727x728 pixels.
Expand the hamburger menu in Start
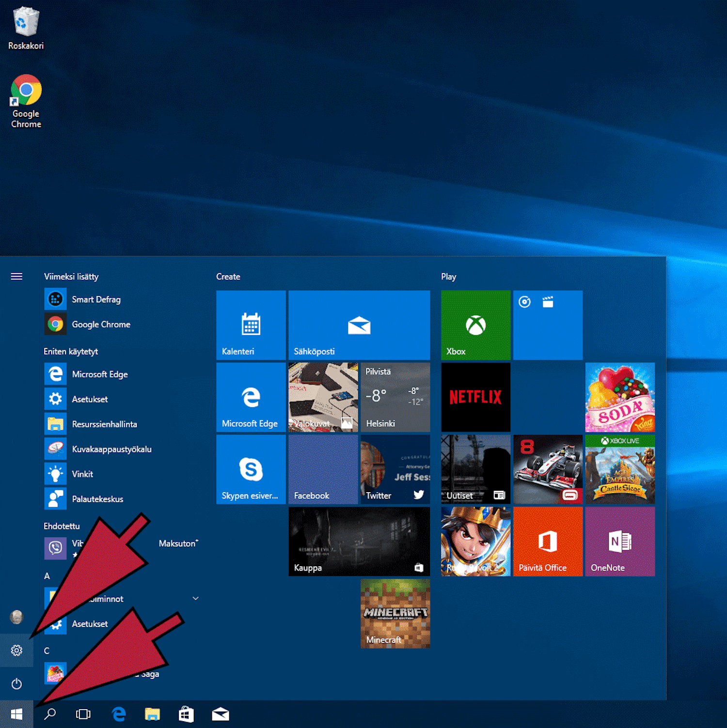(16, 277)
